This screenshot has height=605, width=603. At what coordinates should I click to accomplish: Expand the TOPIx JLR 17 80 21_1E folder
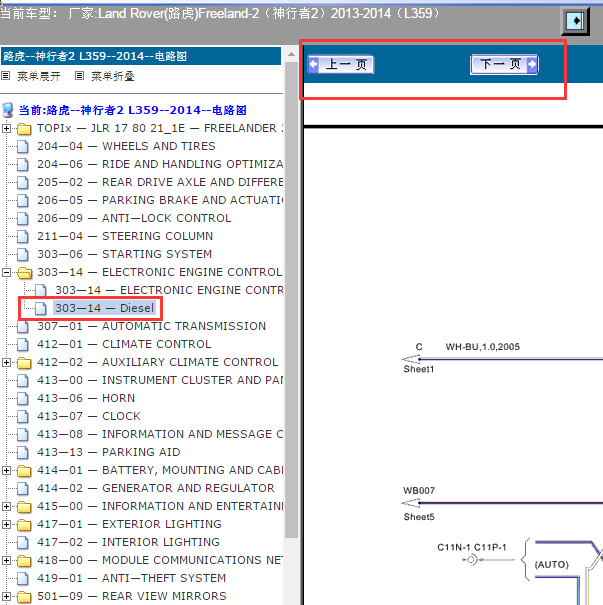point(6,128)
